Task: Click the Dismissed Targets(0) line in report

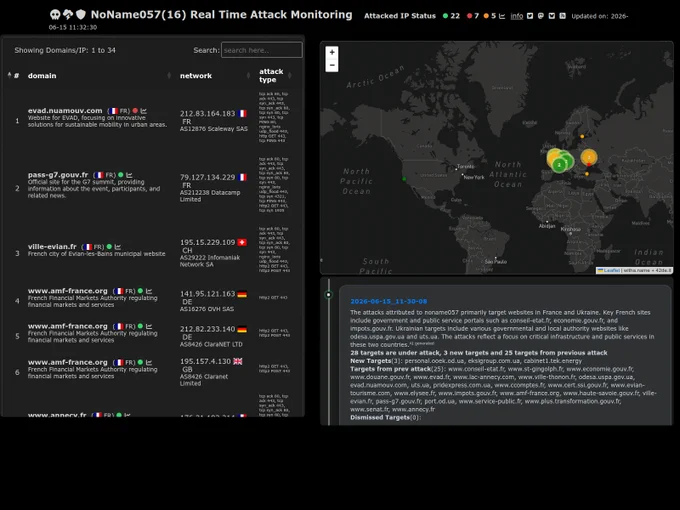Action: pyautogui.click(x=386, y=418)
